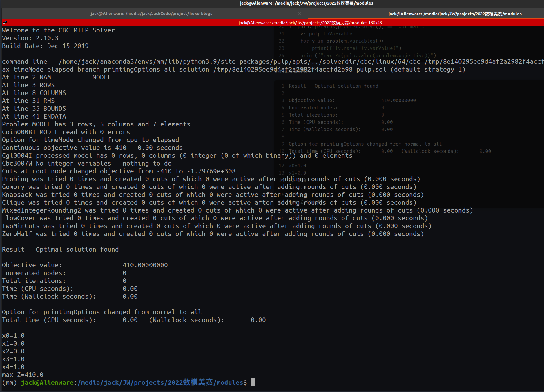Image resolution: width=544 pixels, height=392 pixels.
Task: Click the 'At line 31 RHS' line
Action: pos(28,101)
